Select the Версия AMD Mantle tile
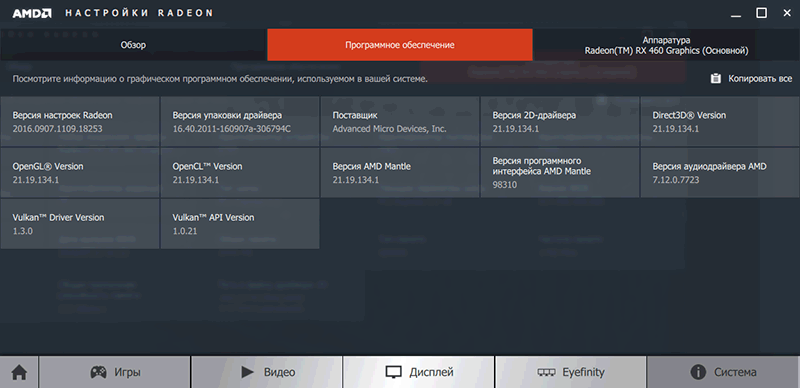800x388 pixels. (x=400, y=173)
